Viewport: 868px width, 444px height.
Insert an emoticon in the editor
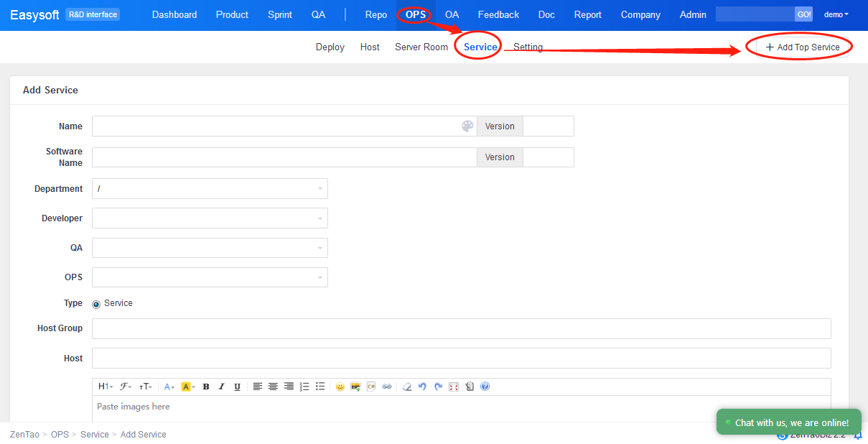[340, 387]
